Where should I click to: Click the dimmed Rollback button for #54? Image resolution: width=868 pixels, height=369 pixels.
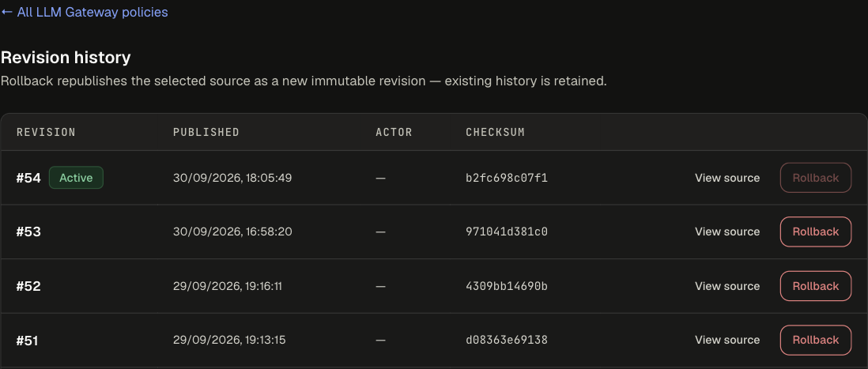click(815, 178)
